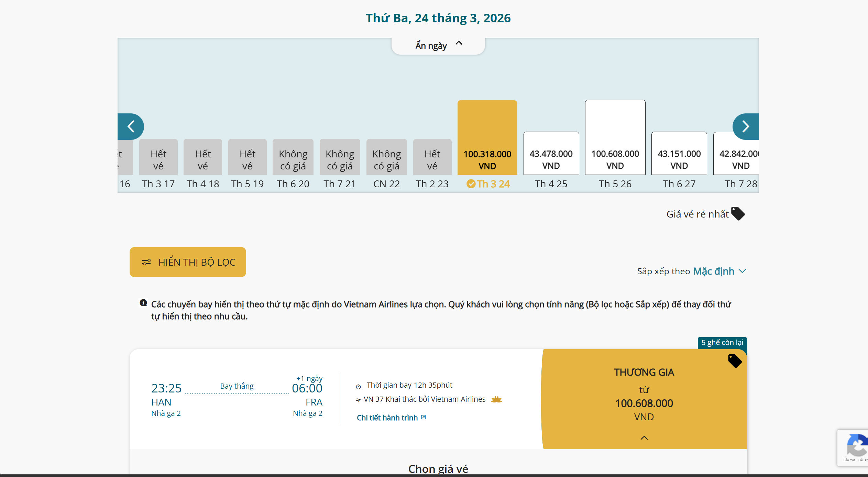Open the Sắp xếp theo Mặc định dropdown
This screenshot has width=868, height=477.
point(719,271)
